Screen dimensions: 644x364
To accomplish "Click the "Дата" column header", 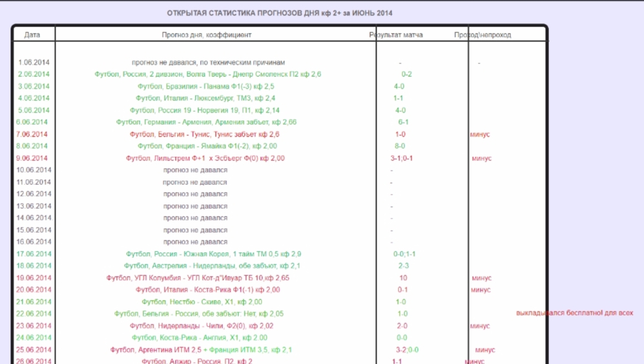I will 32,35.
